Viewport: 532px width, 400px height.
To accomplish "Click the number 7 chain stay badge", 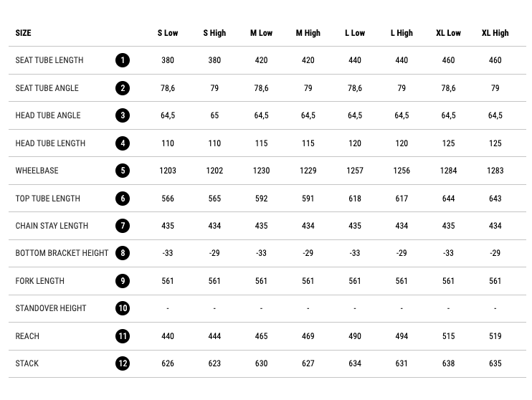I will tap(123, 226).
